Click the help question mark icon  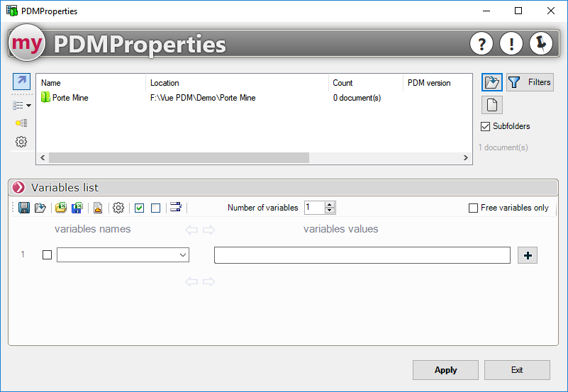pos(481,44)
